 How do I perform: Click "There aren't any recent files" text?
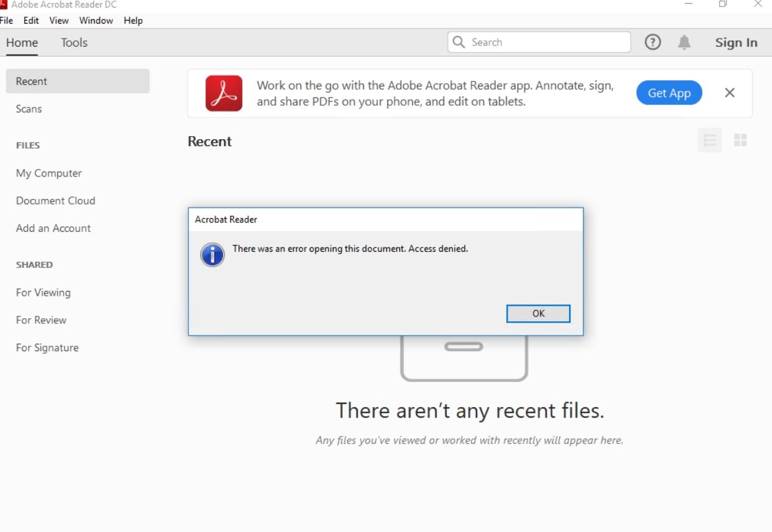(x=470, y=411)
